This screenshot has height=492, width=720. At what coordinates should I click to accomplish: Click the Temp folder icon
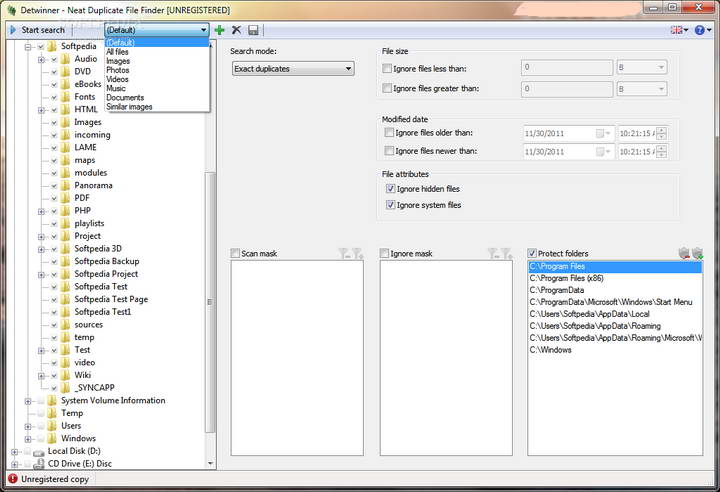53,413
